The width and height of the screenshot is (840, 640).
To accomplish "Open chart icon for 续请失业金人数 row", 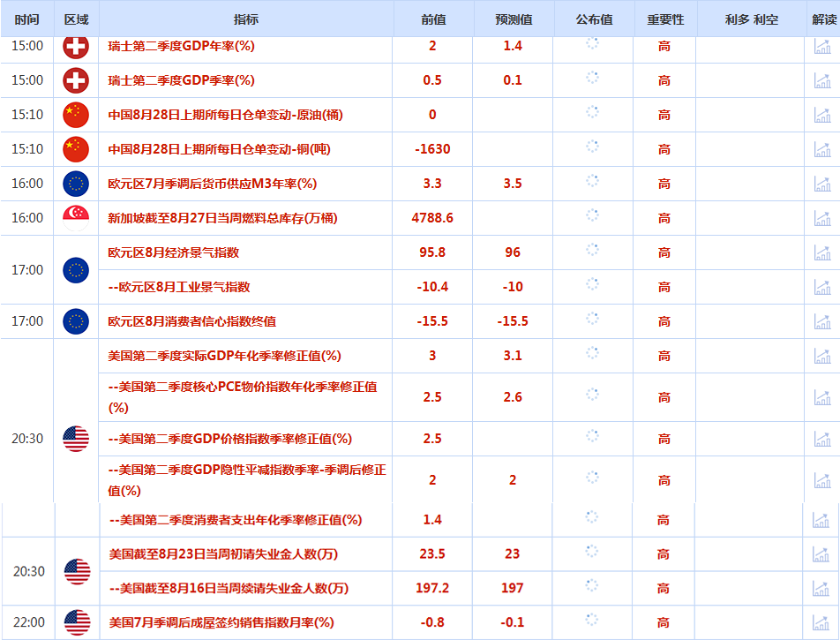I will [x=821, y=589].
